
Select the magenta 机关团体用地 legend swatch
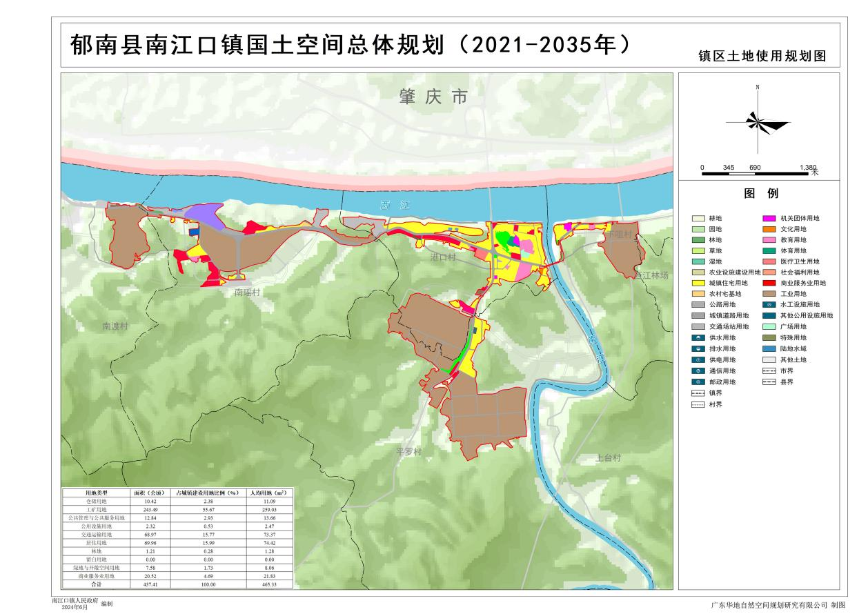[769, 218]
